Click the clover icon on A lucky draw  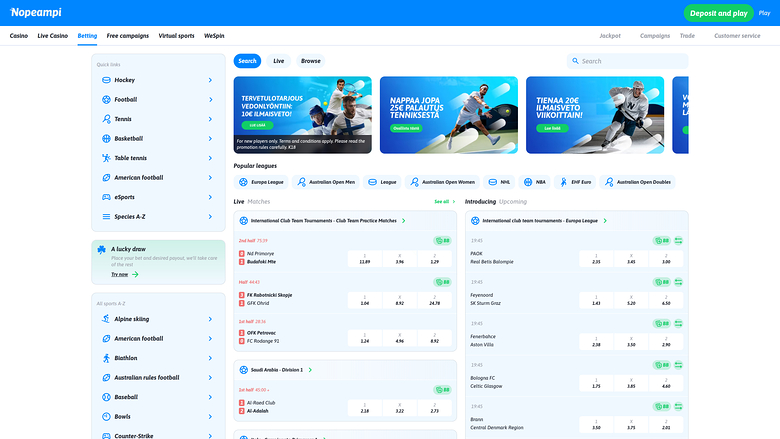point(103,249)
